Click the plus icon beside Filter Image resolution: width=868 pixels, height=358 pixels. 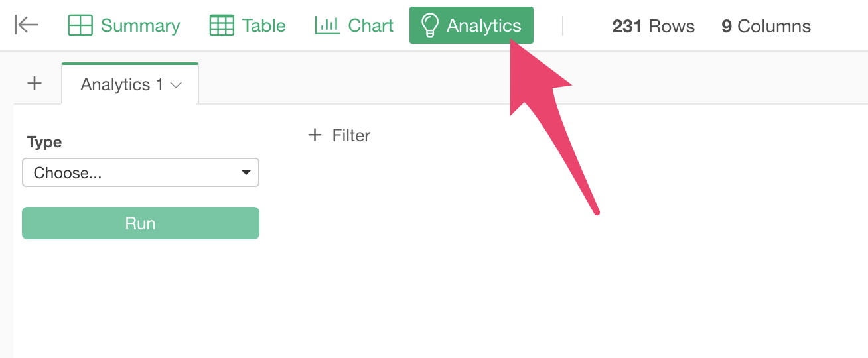tap(315, 135)
